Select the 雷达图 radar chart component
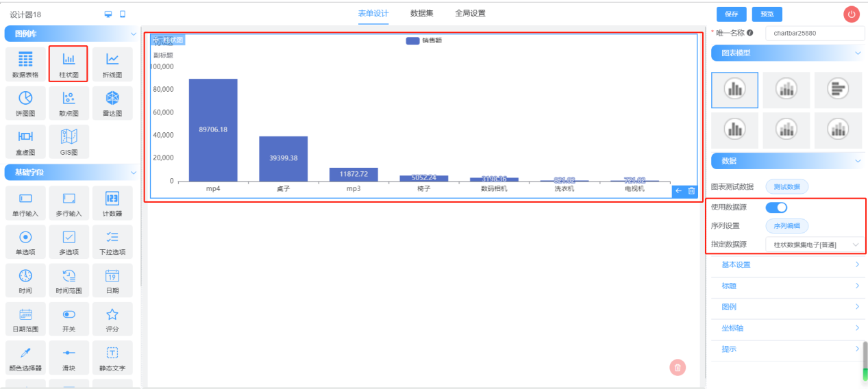868x389 pixels. (x=112, y=103)
